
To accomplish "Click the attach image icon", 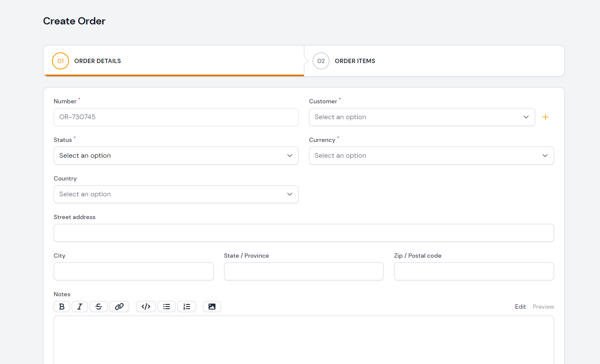I will pos(212,307).
